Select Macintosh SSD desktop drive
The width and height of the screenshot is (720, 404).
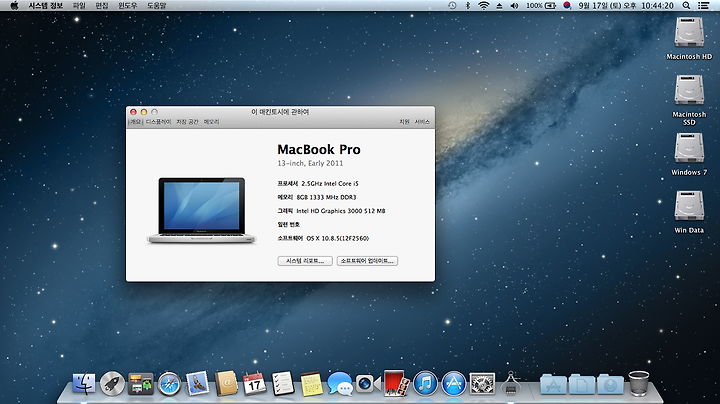689,100
